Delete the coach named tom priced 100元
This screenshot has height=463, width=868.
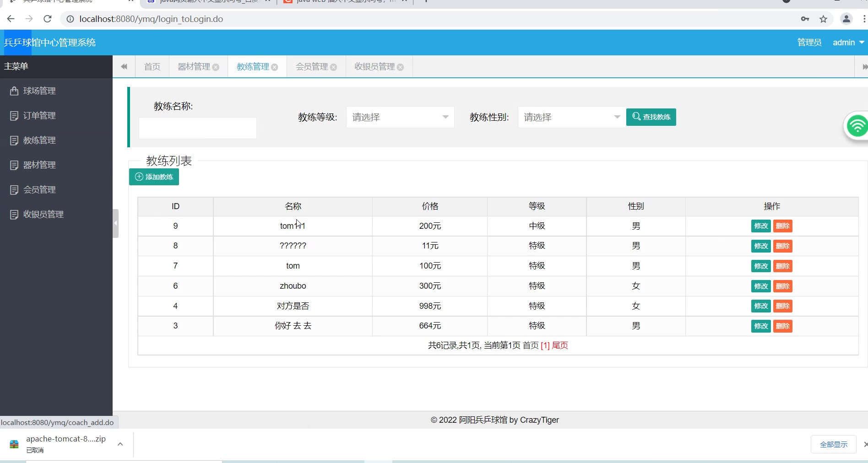[x=783, y=266]
